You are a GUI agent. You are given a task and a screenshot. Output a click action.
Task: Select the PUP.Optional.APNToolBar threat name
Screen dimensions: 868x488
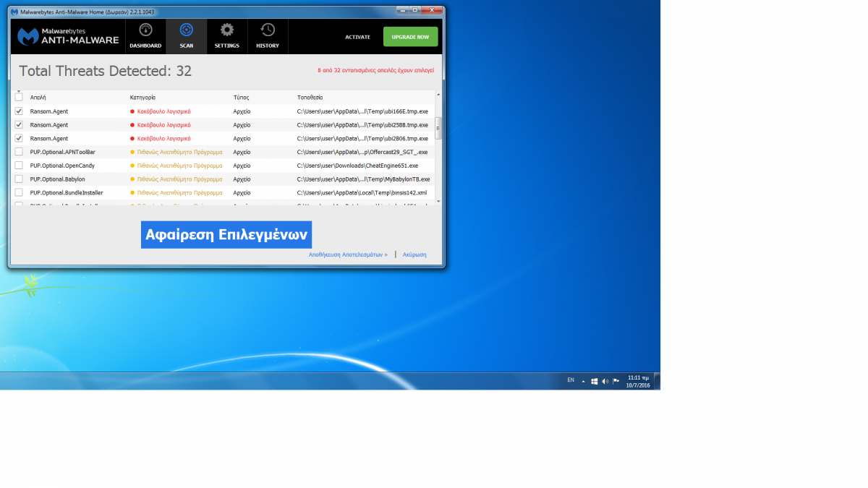coord(63,152)
